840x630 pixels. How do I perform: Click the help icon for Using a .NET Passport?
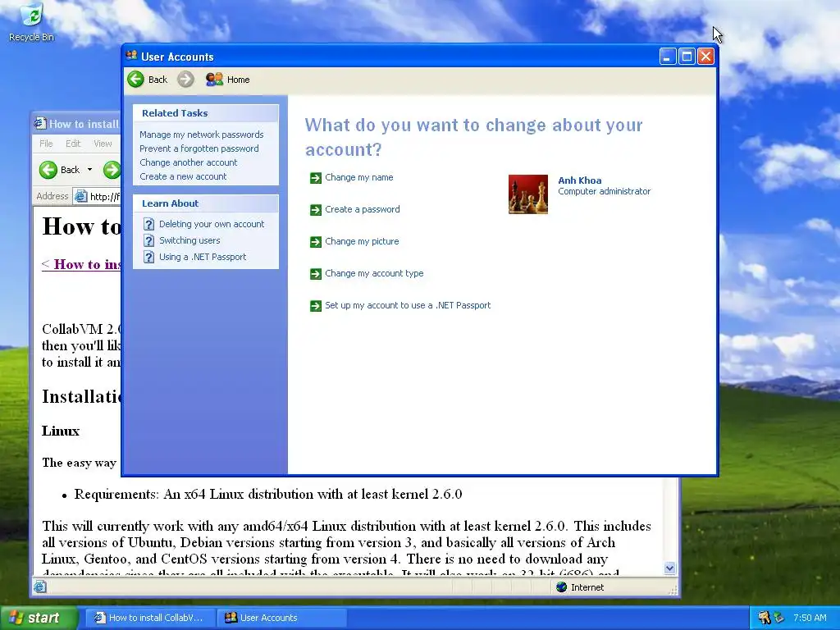pos(149,257)
